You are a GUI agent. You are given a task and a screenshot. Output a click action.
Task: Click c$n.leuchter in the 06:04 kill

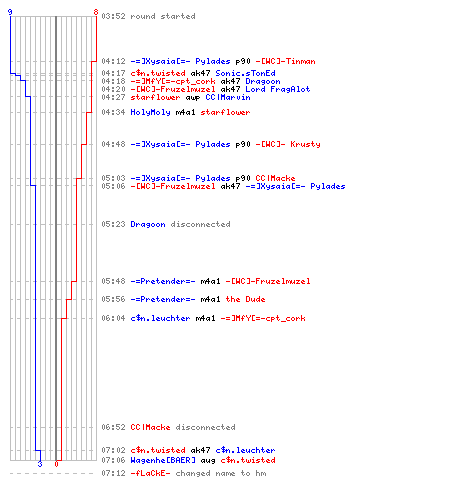tap(160, 318)
